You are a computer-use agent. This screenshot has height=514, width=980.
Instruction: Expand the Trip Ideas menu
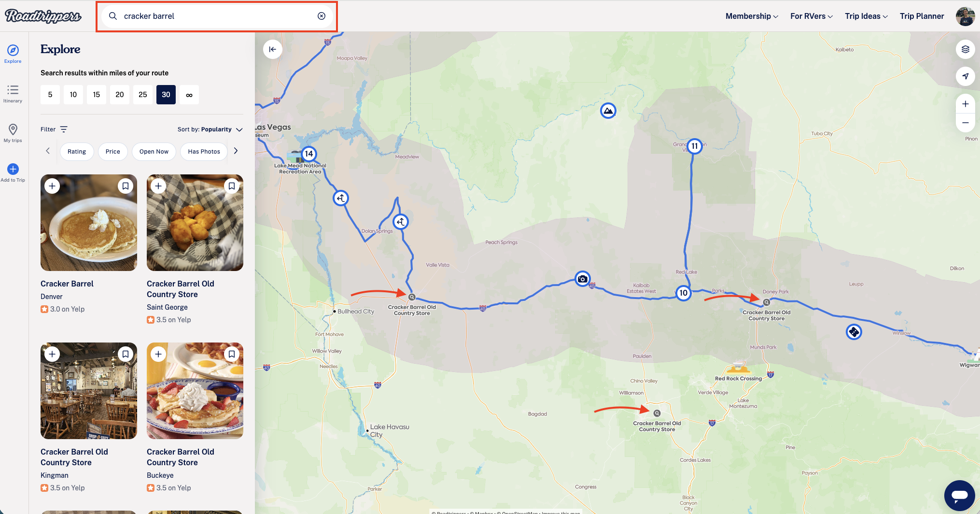click(866, 16)
